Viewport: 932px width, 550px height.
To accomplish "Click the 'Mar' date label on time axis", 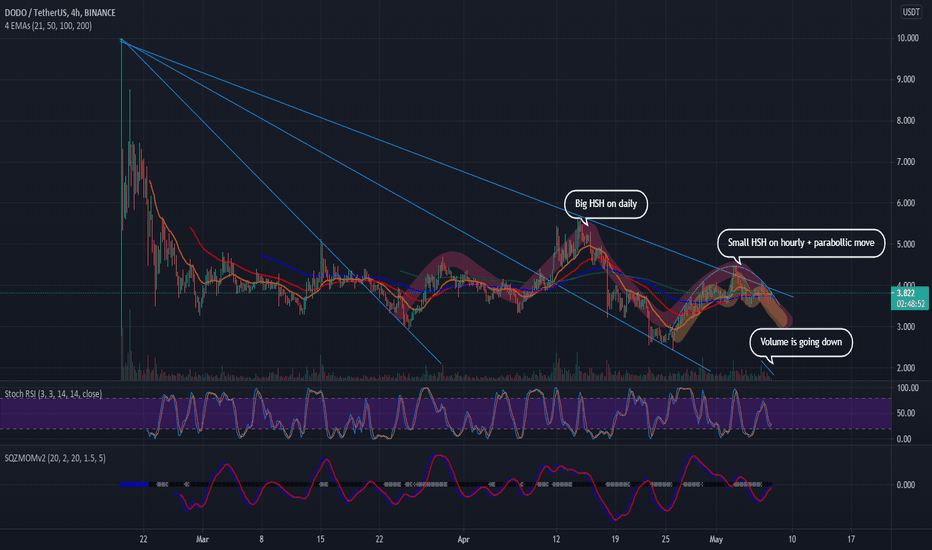I will [x=202, y=539].
